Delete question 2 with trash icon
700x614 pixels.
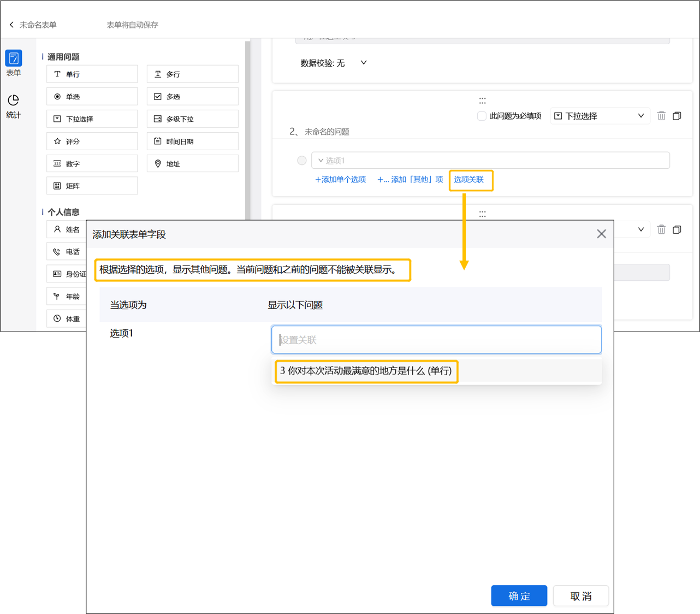(661, 116)
